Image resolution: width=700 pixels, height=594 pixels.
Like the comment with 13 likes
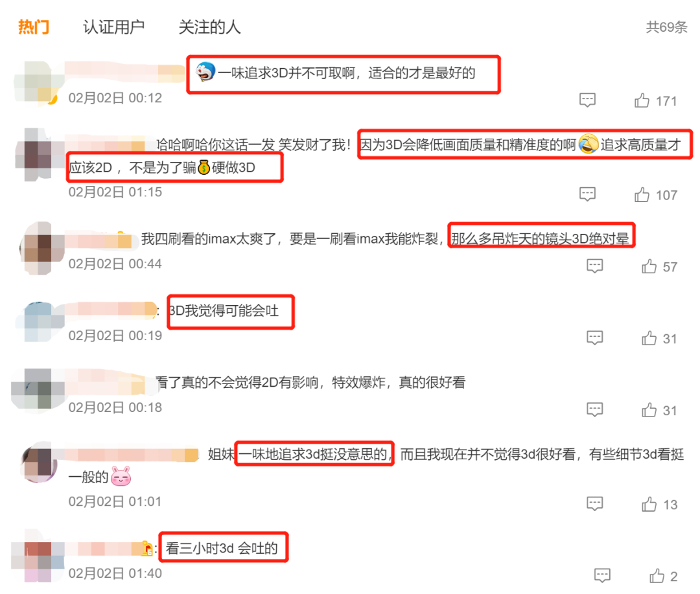pos(649,505)
